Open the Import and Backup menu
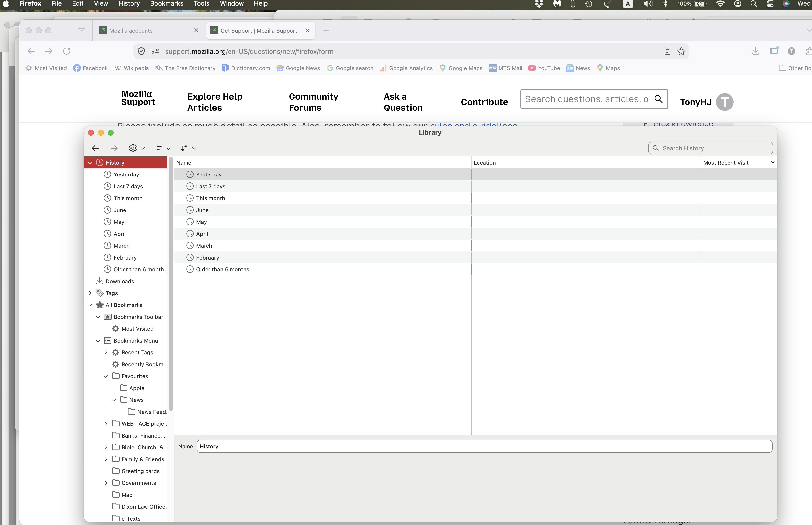 (x=188, y=148)
